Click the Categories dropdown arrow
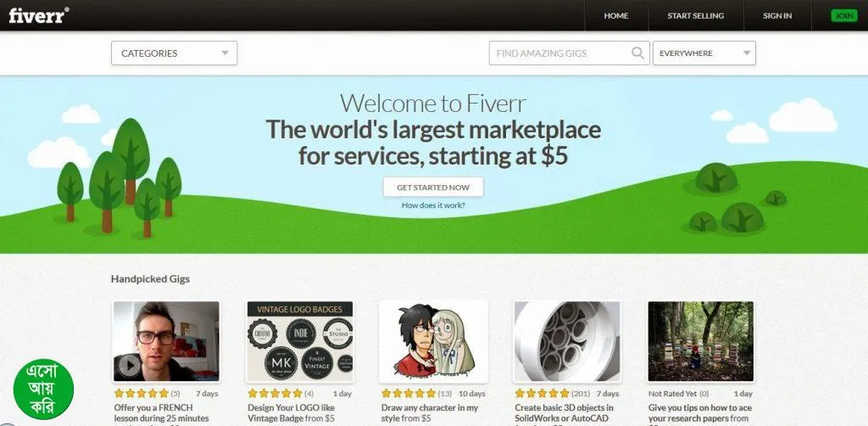868x426 pixels. click(x=225, y=53)
